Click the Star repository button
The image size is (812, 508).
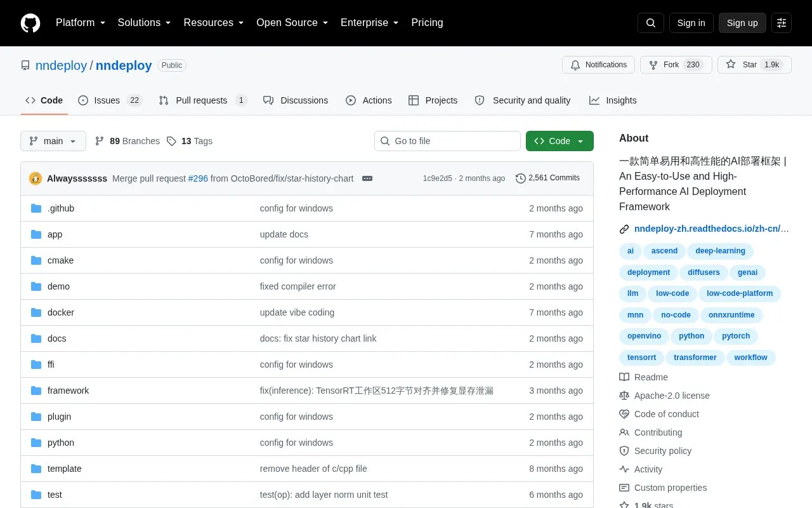click(755, 65)
